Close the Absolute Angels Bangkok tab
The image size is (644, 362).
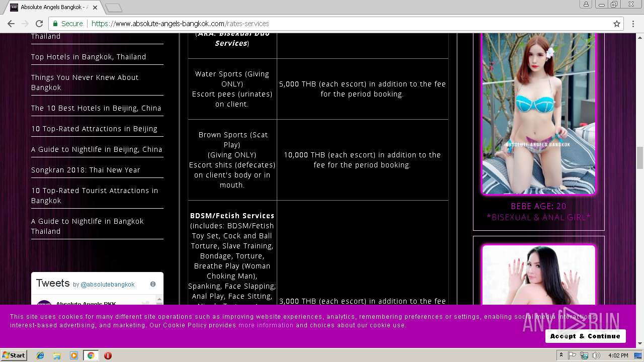[95, 8]
